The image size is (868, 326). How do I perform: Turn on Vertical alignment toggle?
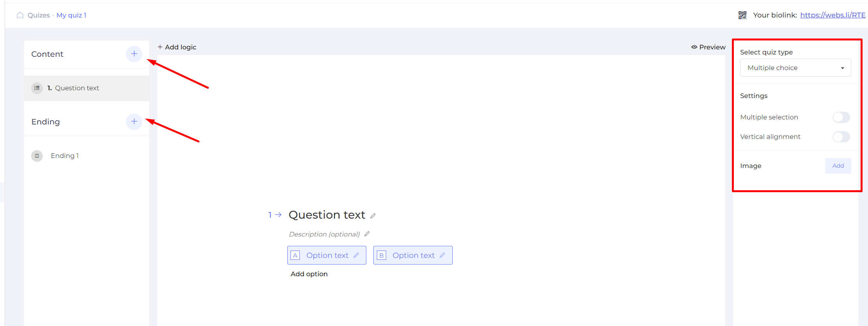click(841, 137)
